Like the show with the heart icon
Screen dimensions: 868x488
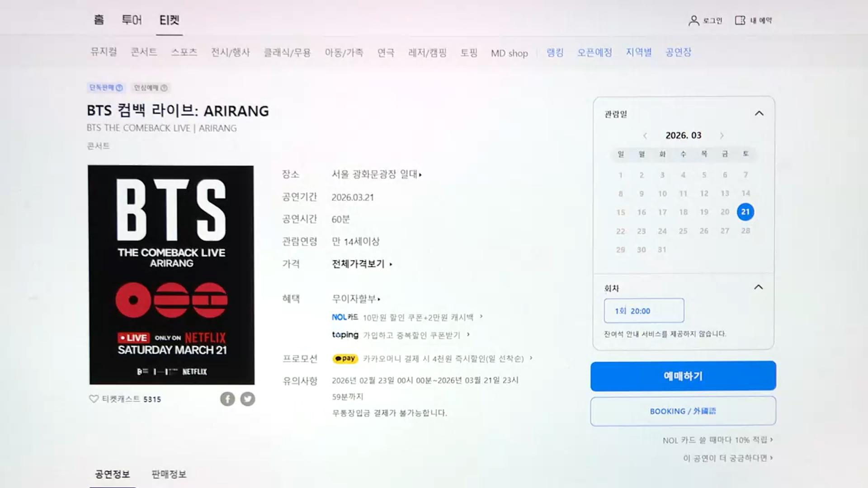click(94, 399)
